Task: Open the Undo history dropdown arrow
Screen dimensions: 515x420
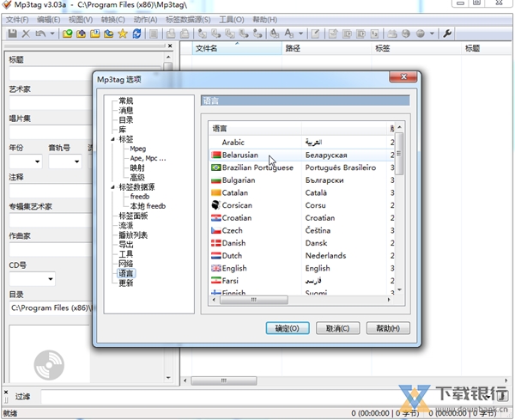Action: point(52,33)
